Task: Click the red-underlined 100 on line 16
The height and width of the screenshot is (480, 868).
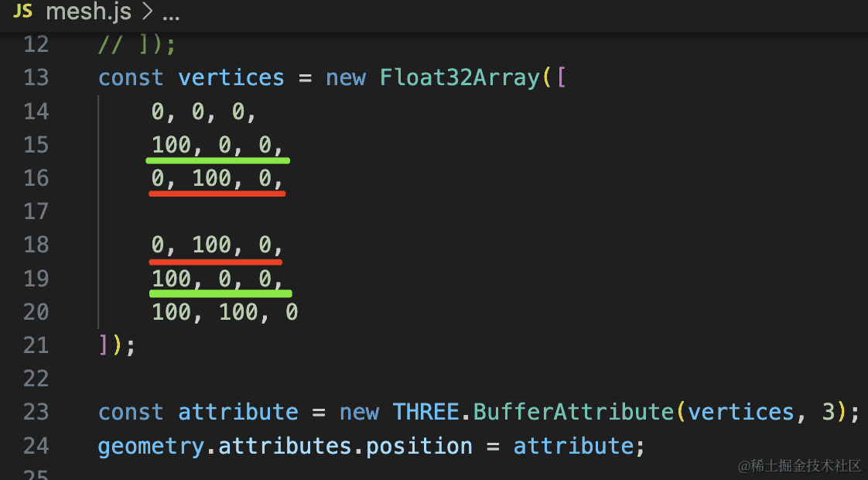Action: [211, 178]
